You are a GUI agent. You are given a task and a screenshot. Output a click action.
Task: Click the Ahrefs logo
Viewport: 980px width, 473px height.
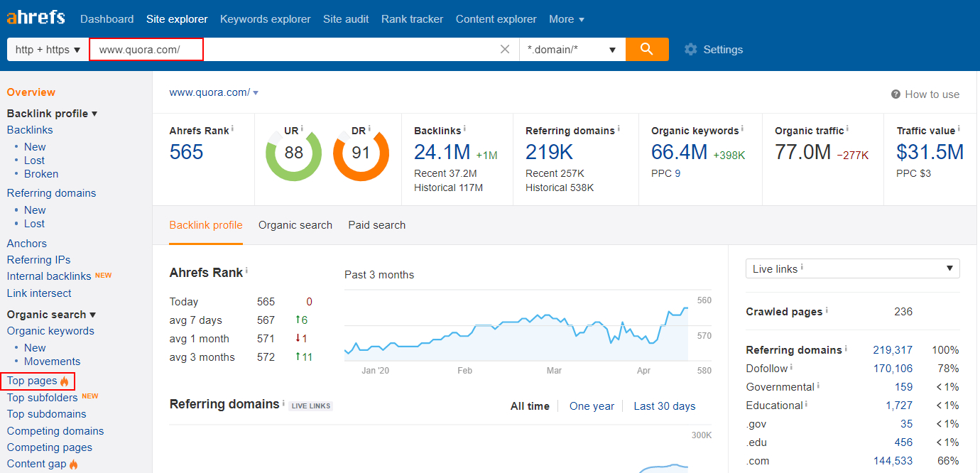[36, 18]
